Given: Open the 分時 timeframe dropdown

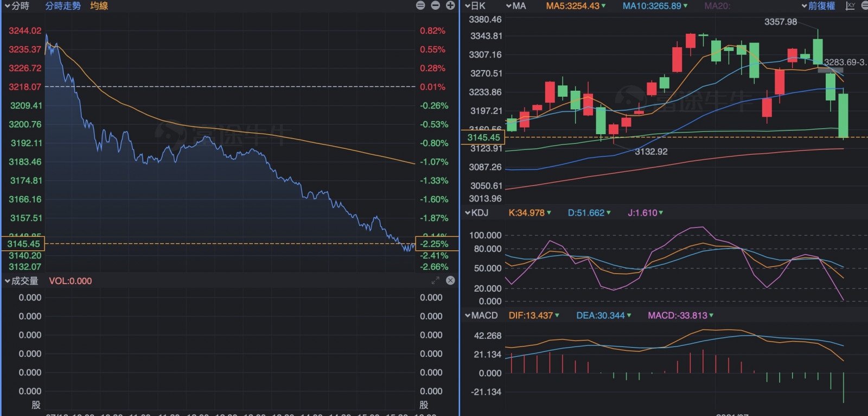Looking at the screenshot, I should (x=17, y=6).
